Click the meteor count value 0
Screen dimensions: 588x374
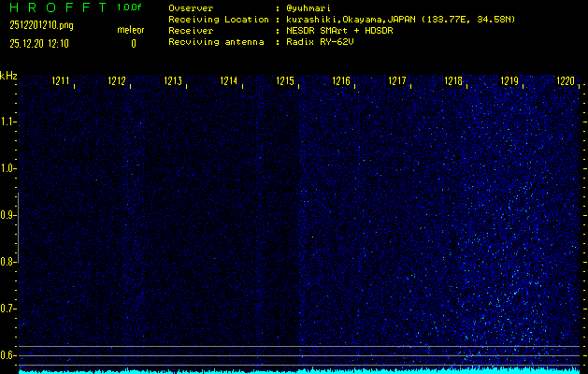click(134, 44)
